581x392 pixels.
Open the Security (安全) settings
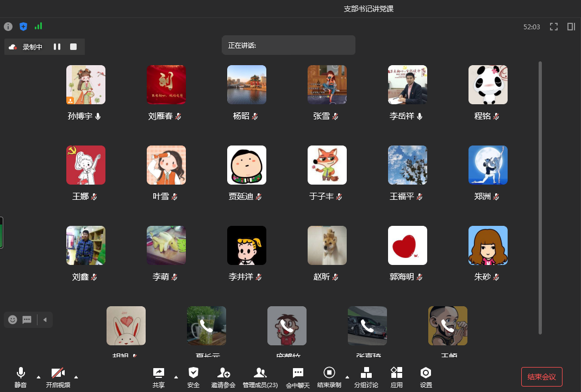(193, 377)
